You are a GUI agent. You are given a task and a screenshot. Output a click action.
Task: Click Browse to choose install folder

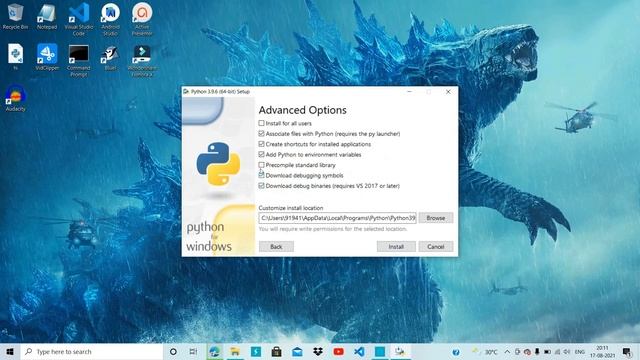point(436,218)
